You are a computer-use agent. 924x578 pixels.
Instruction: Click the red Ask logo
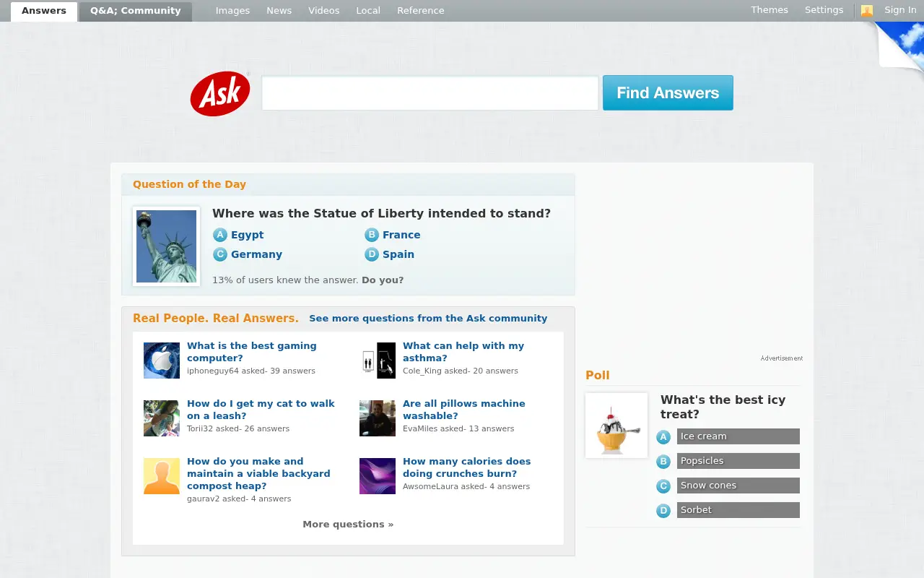click(220, 93)
